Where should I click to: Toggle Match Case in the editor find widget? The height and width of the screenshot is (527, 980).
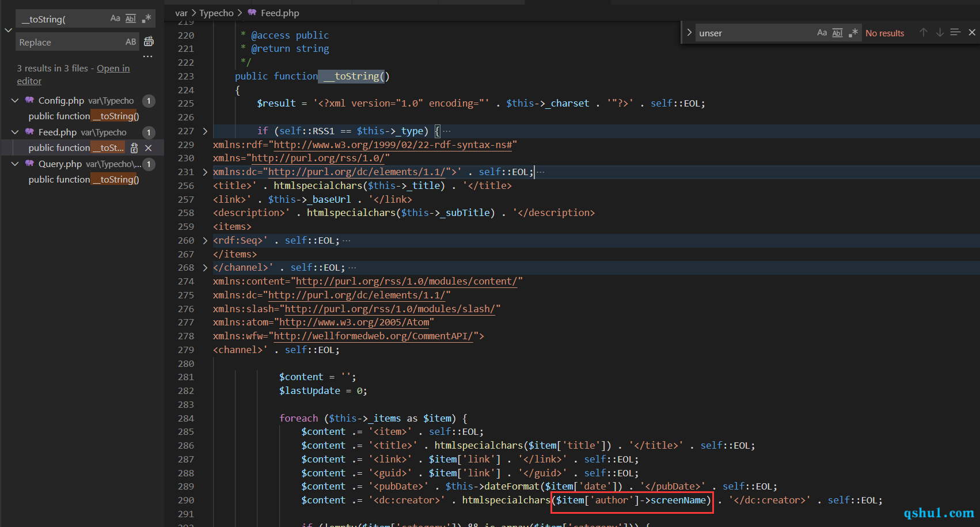point(822,33)
